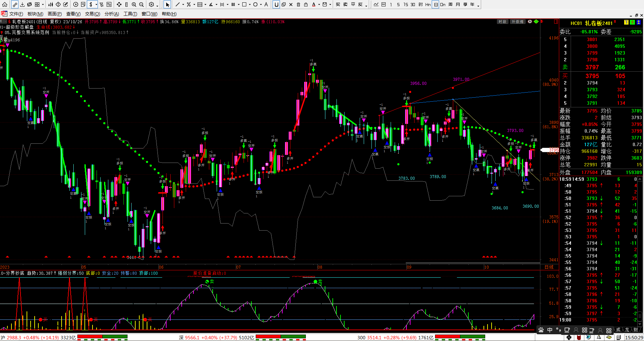This screenshot has height=341, width=644.
Task: Select the daily 日 period button
Action: pyautogui.click(x=435, y=4)
